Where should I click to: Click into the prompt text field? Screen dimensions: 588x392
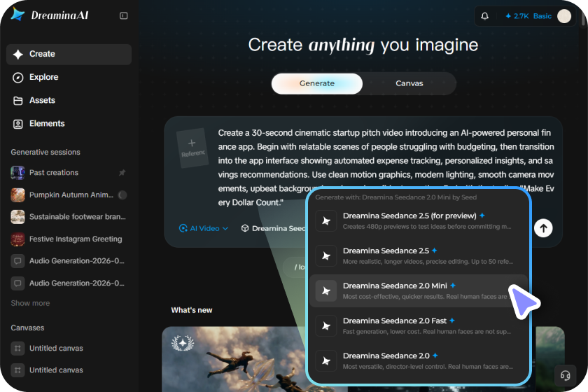point(386,167)
